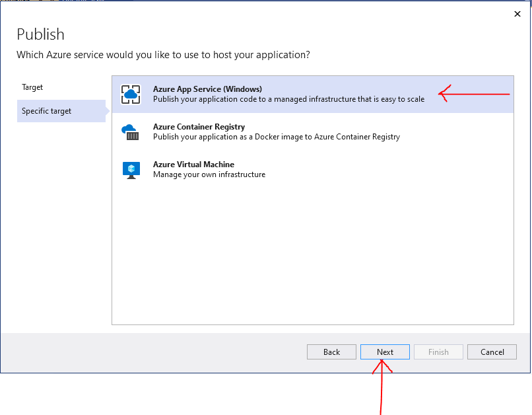532x415 pixels.
Task: Proceed with the Next button
Action: point(385,352)
